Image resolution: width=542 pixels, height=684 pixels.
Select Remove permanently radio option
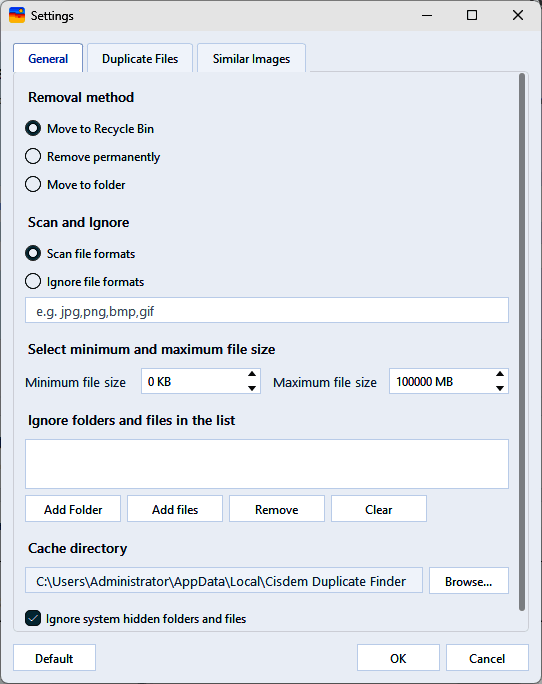click(33, 156)
